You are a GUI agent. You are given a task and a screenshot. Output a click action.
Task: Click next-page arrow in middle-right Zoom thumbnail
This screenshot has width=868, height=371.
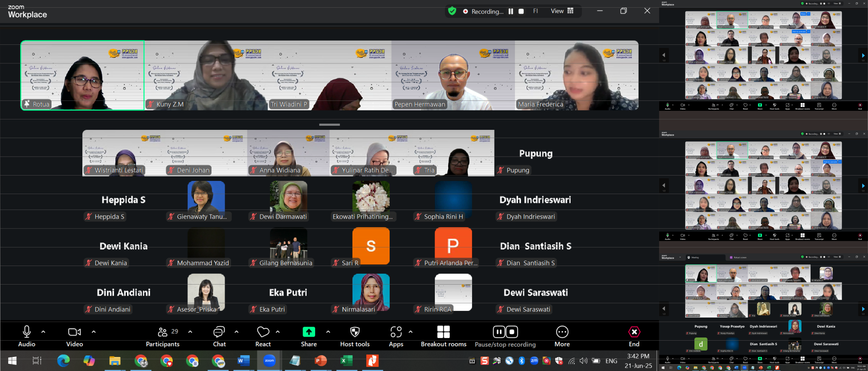(x=863, y=185)
